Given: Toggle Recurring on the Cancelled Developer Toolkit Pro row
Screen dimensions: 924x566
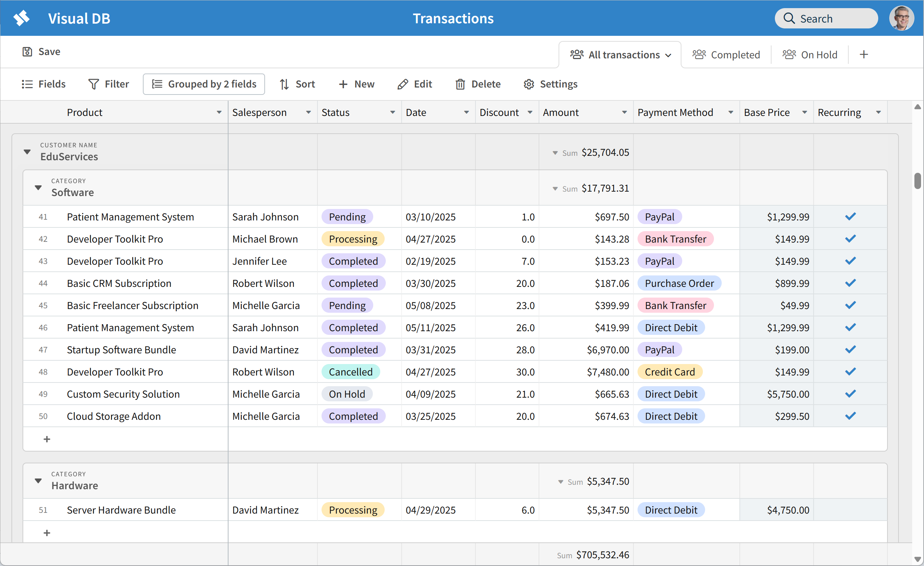Looking at the screenshot, I should 851,372.
